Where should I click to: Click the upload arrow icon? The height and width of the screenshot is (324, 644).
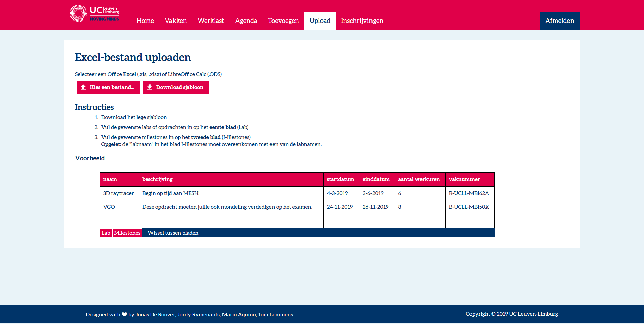click(x=83, y=87)
